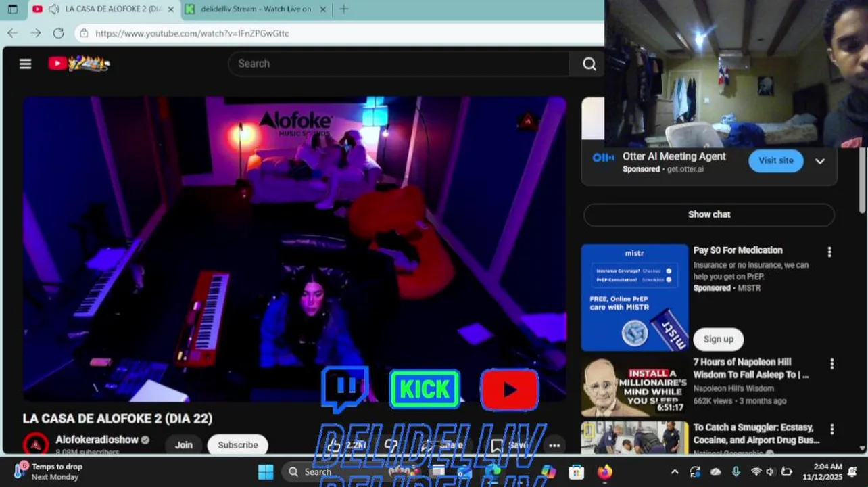Open Napoleon Hill video thumbnail
Viewport: 868px width, 487px height.
tap(634, 386)
